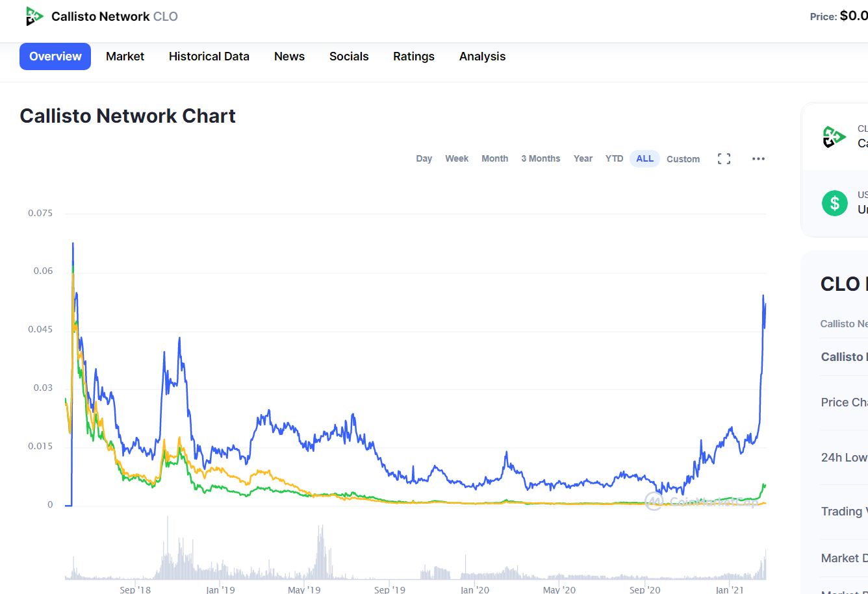The image size is (868, 594).
Task: Open the chart three-dot more options menu
Action: 758,159
